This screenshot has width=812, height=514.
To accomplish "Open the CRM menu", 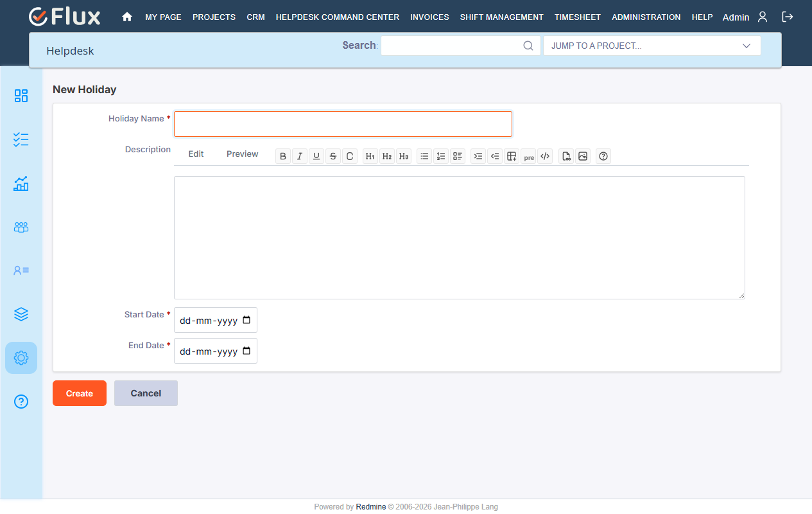I will point(255,17).
